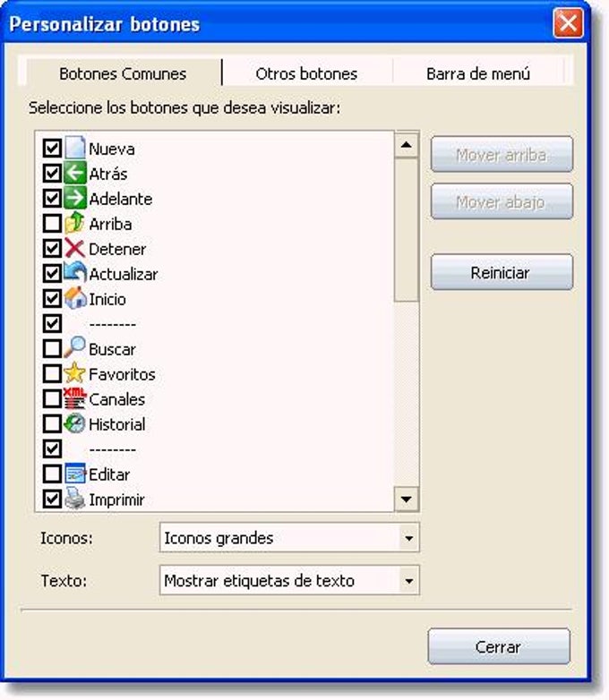Select the Historial list entry text
Viewport: 609px width, 700px height.
[x=117, y=424]
